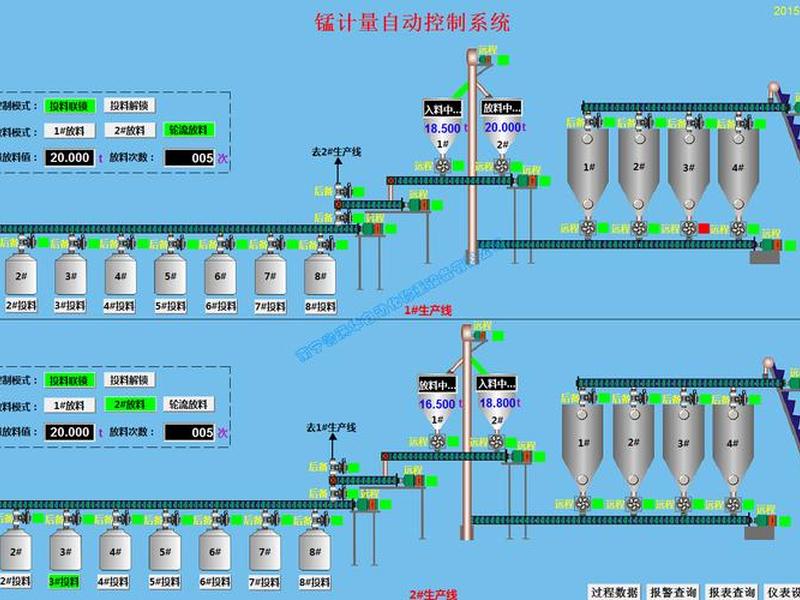Open silo 2# of the 1#生产线 line
800x600 pixels.
(639, 168)
